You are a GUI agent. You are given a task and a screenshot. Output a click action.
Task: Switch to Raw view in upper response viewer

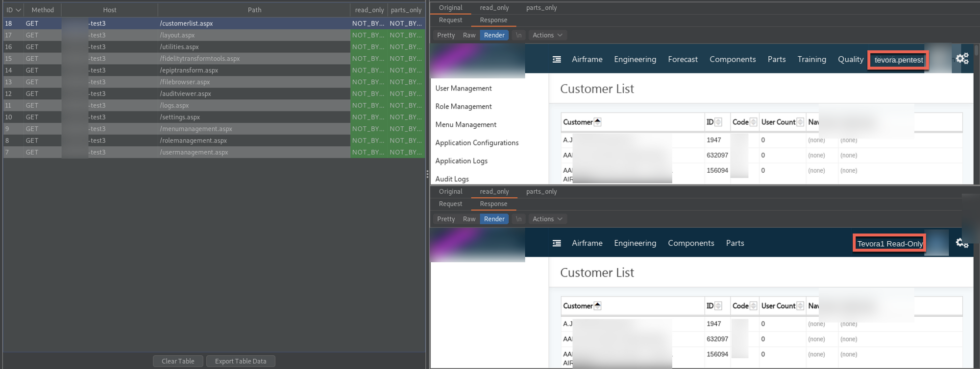(469, 35)
